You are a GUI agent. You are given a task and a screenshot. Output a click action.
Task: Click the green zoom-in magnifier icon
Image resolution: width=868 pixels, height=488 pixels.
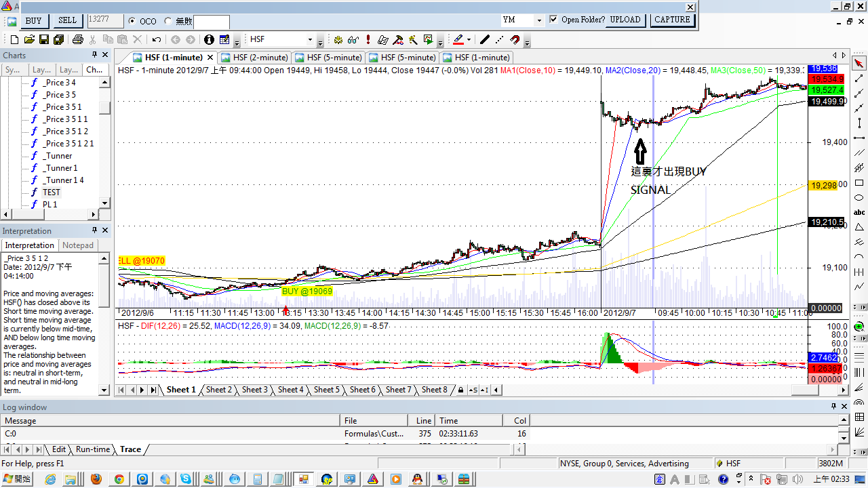tap(859, 327)
